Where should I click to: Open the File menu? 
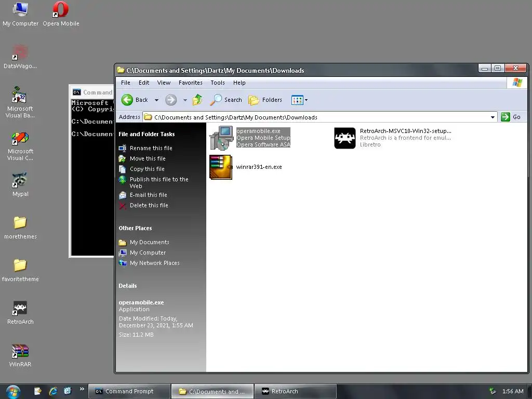[126, 83]
